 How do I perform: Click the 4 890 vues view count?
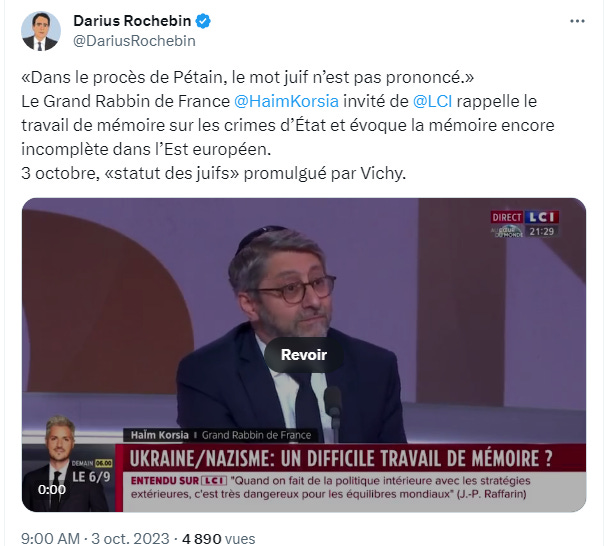(218, 538)
